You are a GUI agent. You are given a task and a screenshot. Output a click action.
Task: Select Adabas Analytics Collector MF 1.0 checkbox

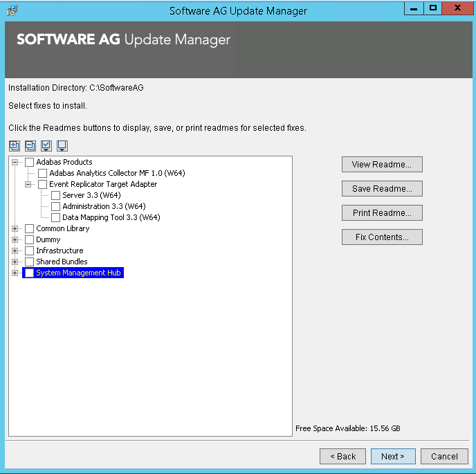point(42,173)
